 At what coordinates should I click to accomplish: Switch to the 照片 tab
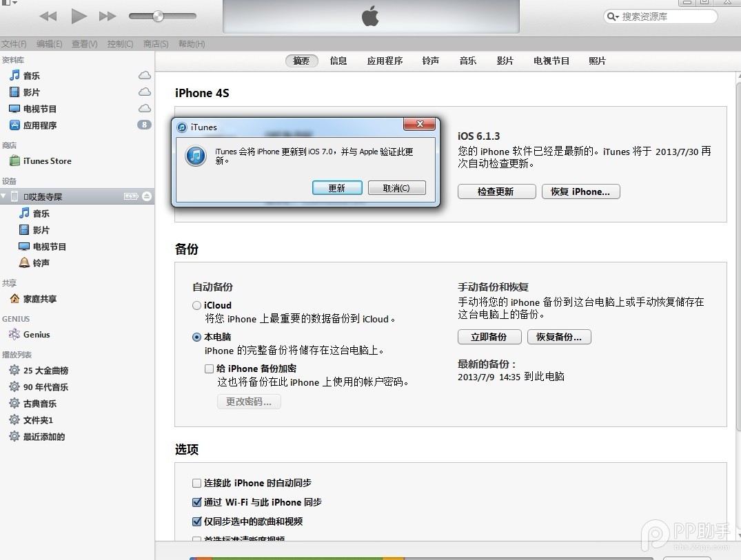point(597,61)
